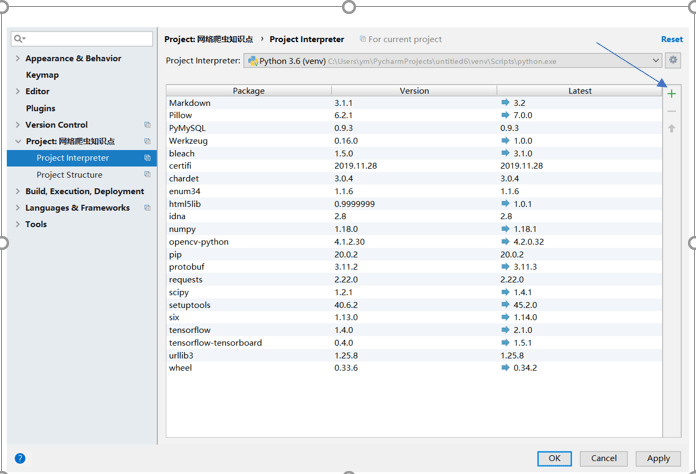This screenshot has width=696, height=474.
Task: Click the Python icon in interpreter field
Action: [x=253, y=61]
